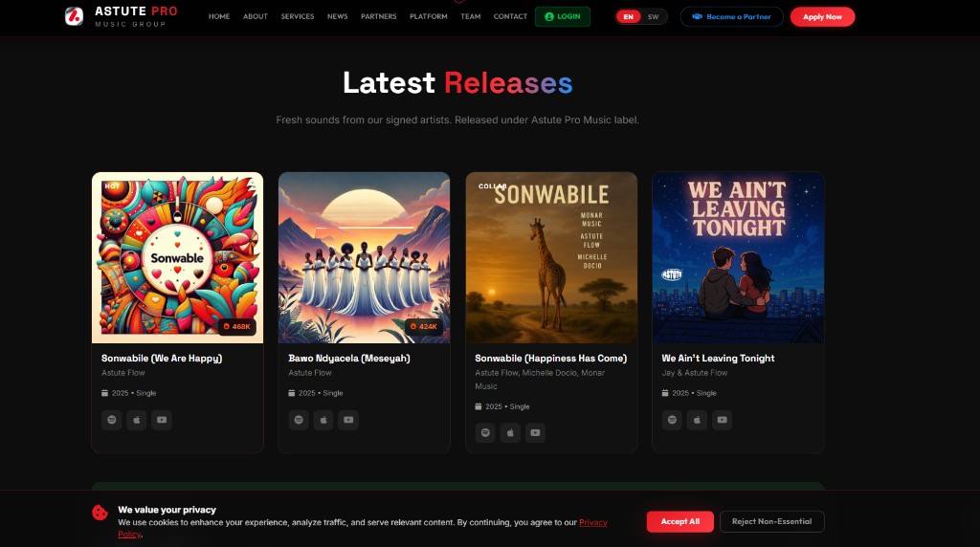The width and height of the screenshot is (980, 547).
Task: Click Become a Partner button
Action: 732,17
